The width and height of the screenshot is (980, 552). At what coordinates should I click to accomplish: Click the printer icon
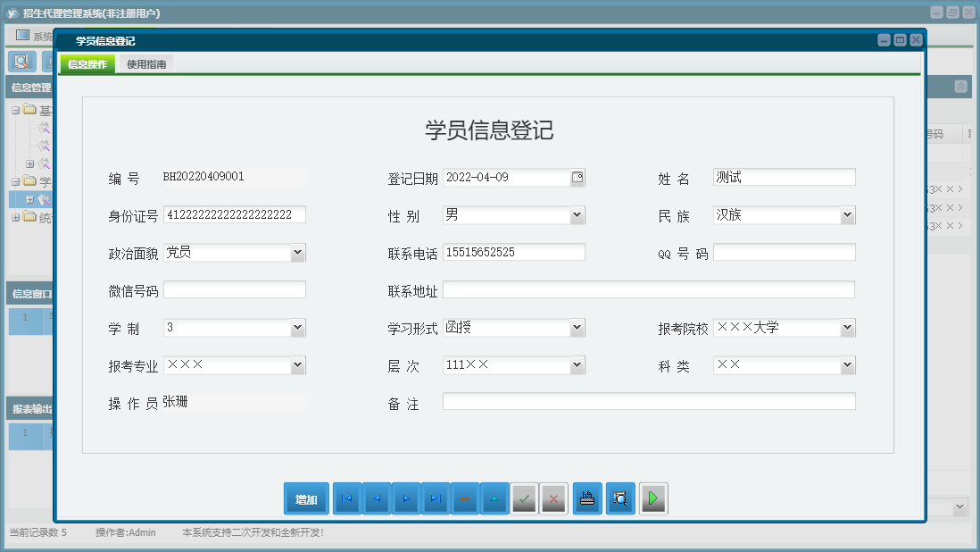[587, 499]
